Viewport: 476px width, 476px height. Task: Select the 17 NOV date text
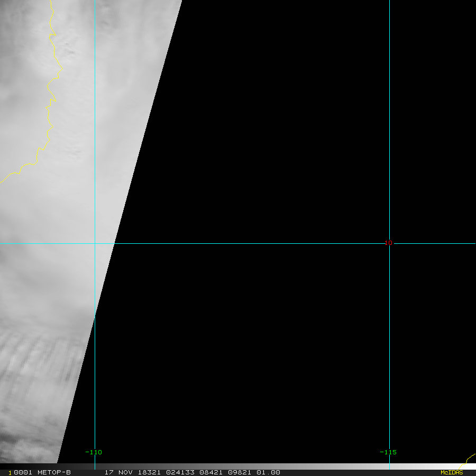tap(118, 472)
